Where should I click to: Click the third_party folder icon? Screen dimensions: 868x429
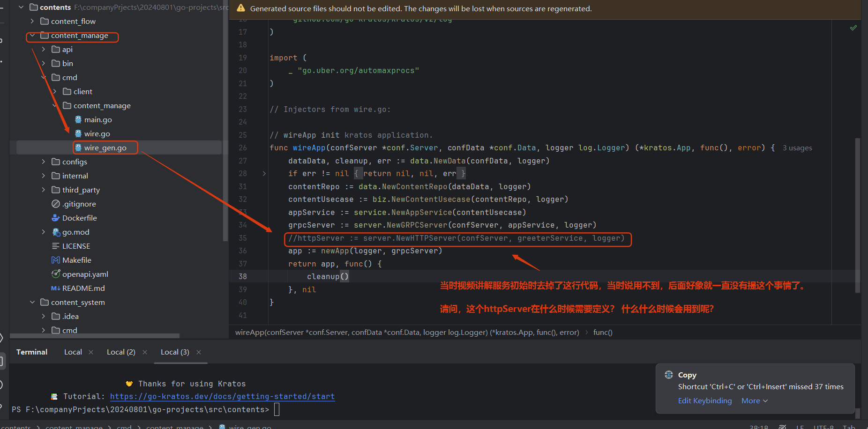pyautogui.click(x=56, y=190)
